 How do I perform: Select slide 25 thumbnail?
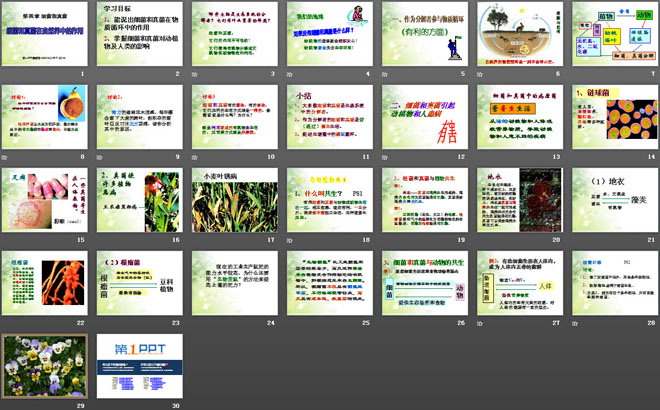(x=330, y=283)
